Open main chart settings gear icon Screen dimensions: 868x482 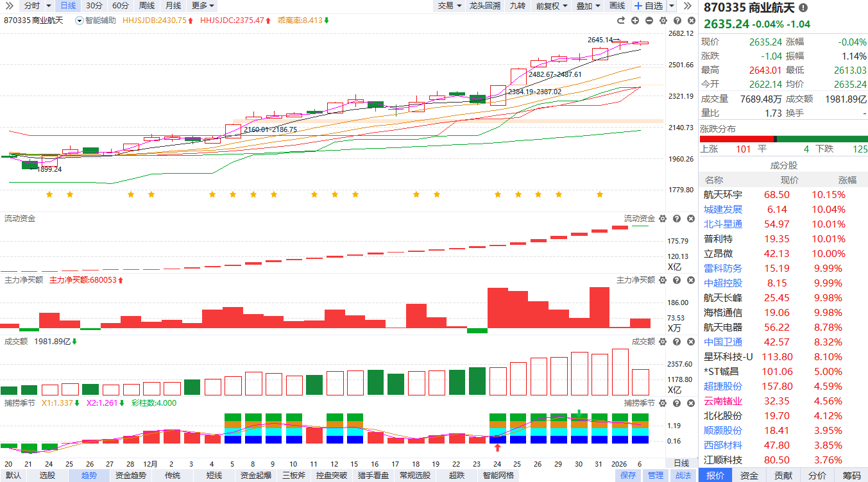(662, 21)
